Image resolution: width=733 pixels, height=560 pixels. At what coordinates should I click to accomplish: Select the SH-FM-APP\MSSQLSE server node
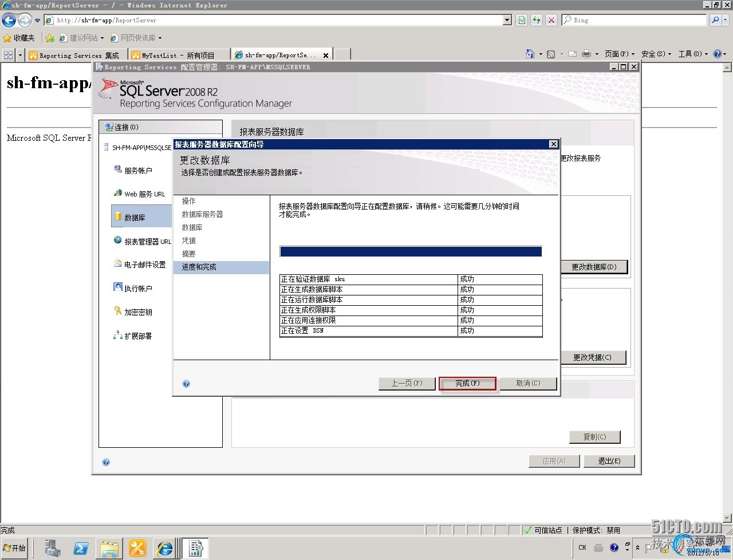coord(137,147)
